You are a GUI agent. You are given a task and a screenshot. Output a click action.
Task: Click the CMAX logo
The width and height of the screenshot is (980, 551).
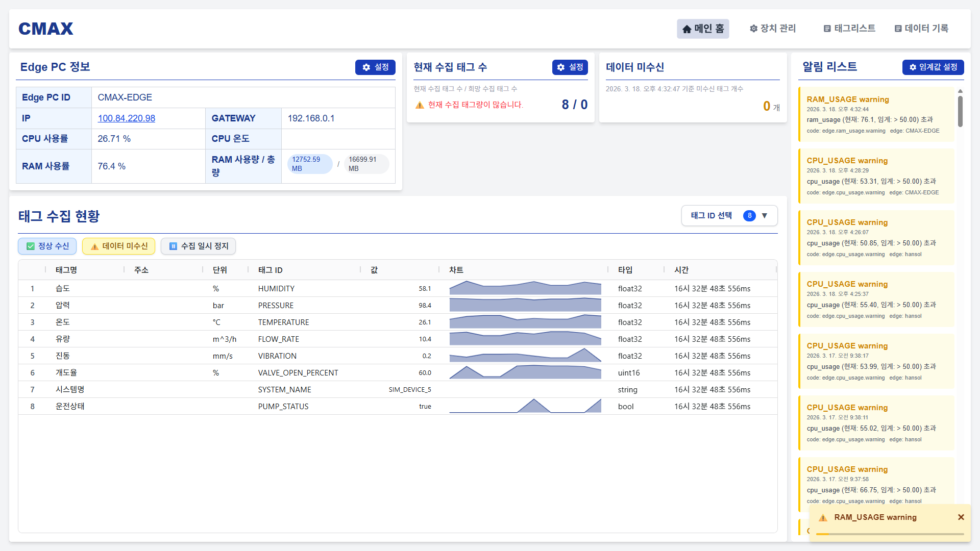pyautogui.click(x=46, y=29)
